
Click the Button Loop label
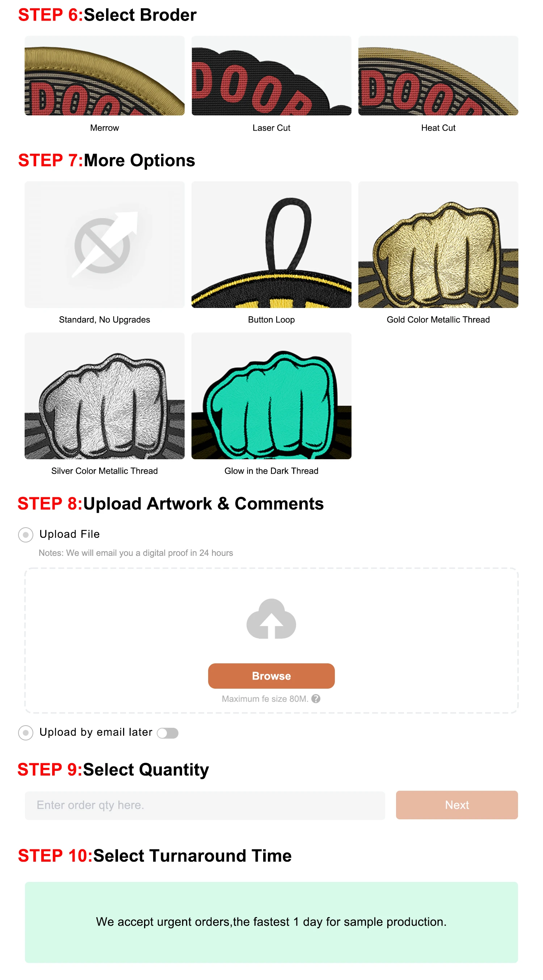[x=271, y=320]
